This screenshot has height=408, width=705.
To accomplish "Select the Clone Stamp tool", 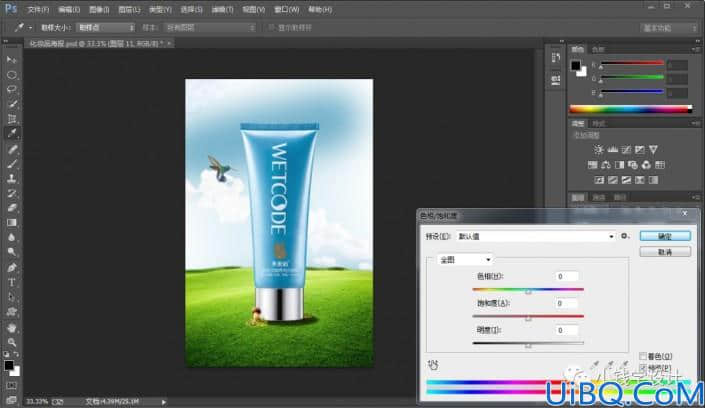I will [x=12, y=179].
